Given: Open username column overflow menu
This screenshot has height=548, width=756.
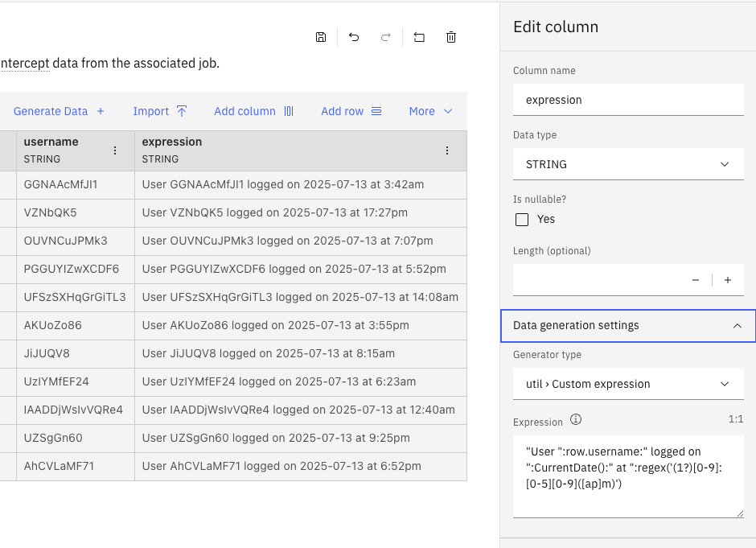Looking at the screenshot, I should (x=115, y=150).
